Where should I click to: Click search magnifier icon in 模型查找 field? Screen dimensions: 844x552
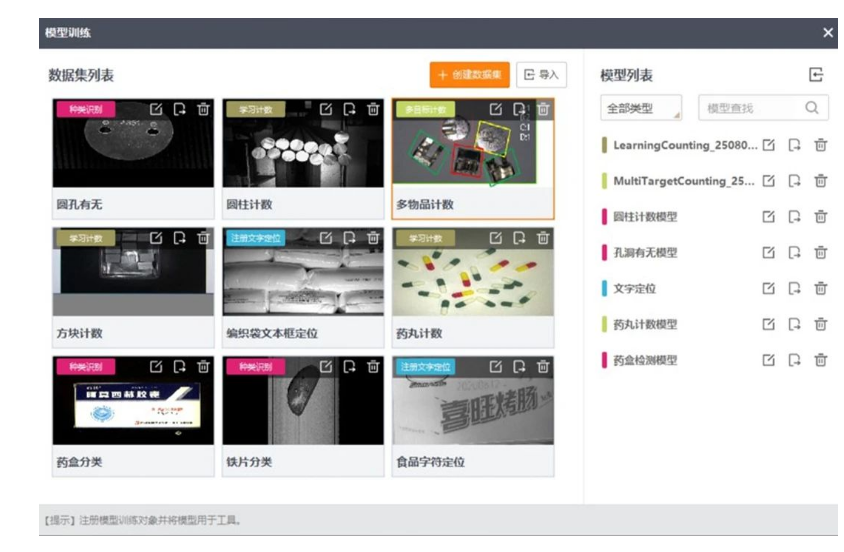point(812,108)
